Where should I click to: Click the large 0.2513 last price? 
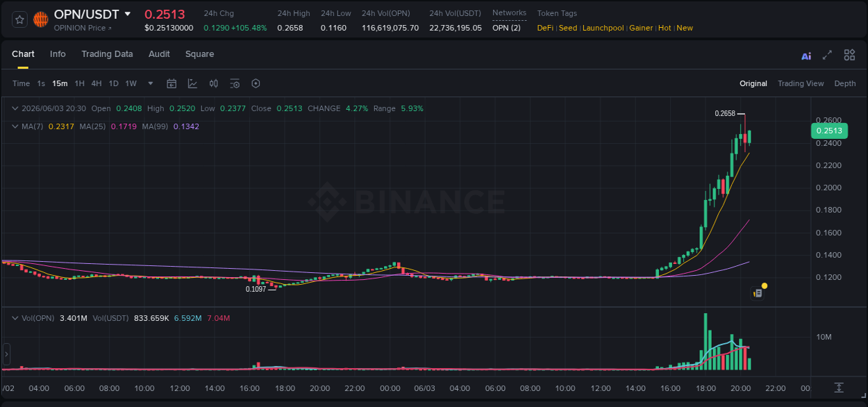click(165, 14)
